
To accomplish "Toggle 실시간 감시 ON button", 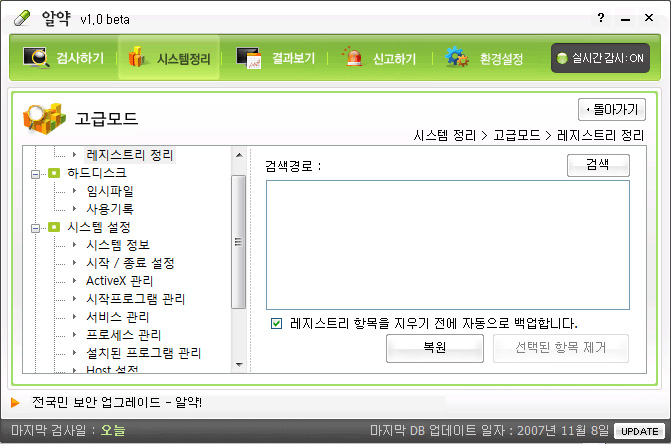I will coord(600,58).
